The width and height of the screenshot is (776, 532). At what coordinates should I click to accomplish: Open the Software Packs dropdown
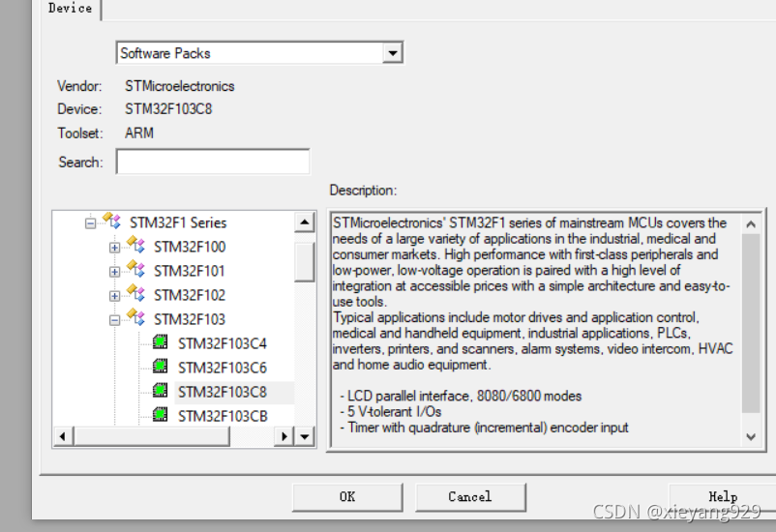pos(393,53)
